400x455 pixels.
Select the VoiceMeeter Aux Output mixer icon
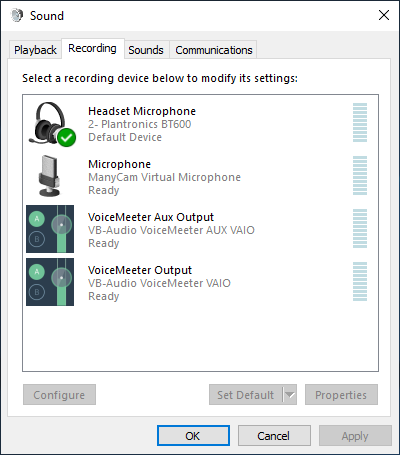(50, 229)
